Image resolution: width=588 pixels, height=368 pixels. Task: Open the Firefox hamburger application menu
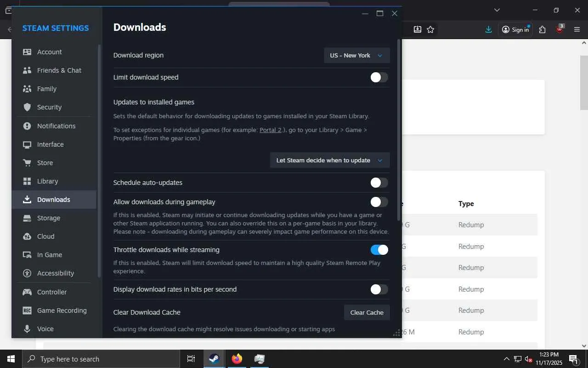pyautogui.click(x=577, y=29)
